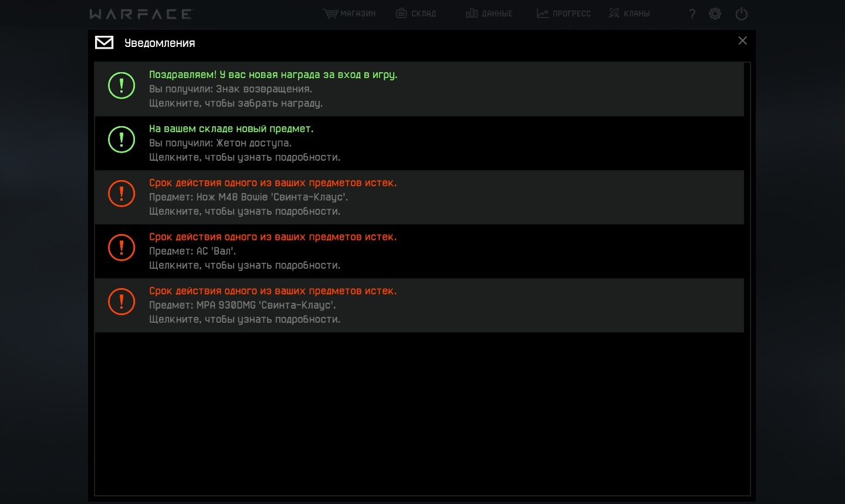Open the Магазин shop cart icon

330,13
